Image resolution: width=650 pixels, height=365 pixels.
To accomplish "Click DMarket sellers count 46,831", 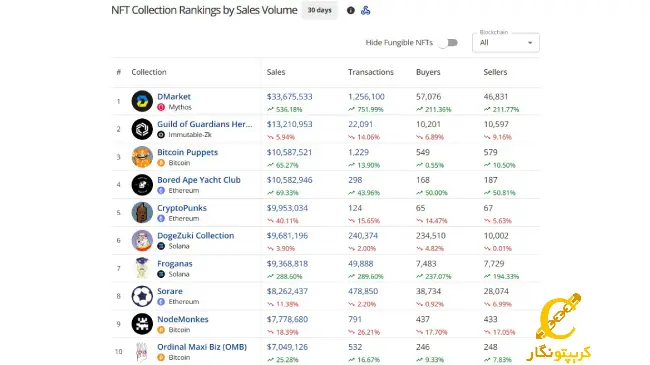I will point(495,97).
